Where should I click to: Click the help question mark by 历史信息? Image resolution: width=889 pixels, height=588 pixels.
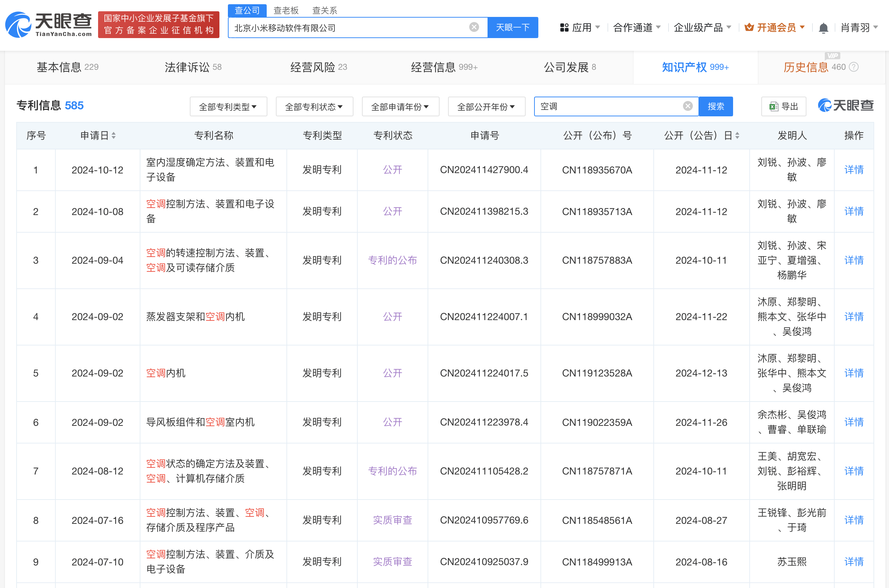854,67
